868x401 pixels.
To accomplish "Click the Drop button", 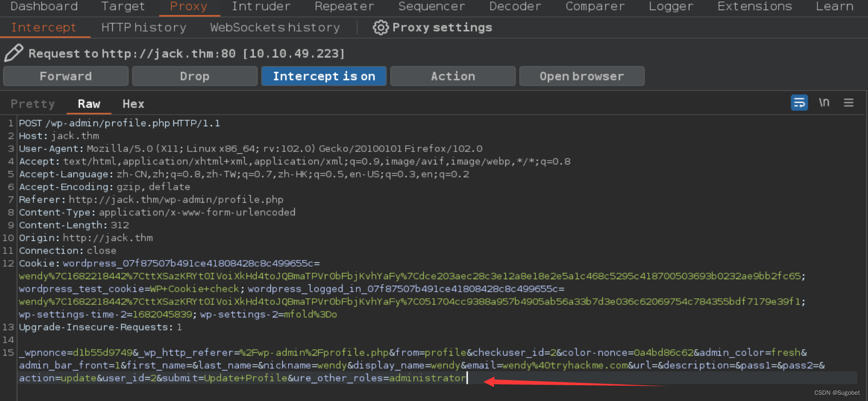I will click(195, 76).
